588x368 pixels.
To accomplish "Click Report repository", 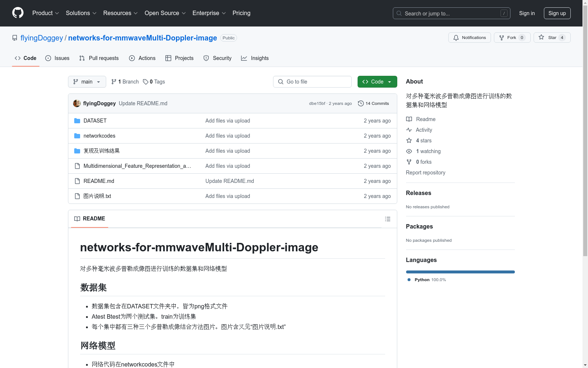I will click(x=426, y=173).
